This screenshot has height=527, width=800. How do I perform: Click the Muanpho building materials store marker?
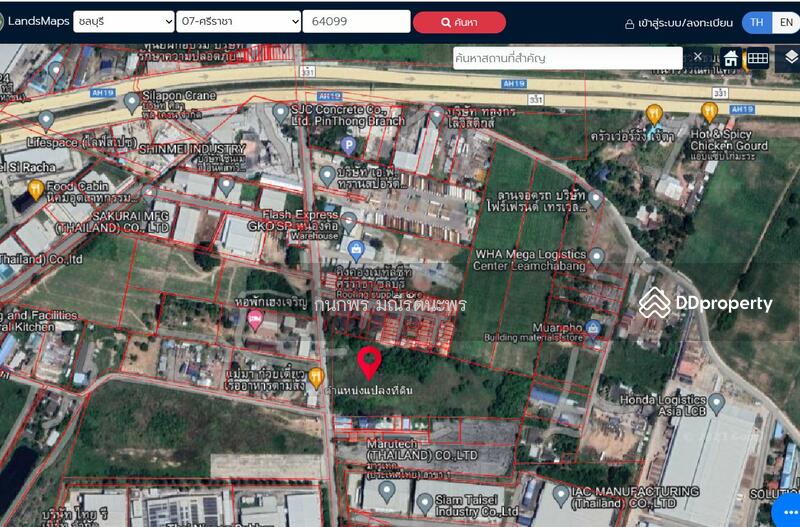(x=592, y=329)
